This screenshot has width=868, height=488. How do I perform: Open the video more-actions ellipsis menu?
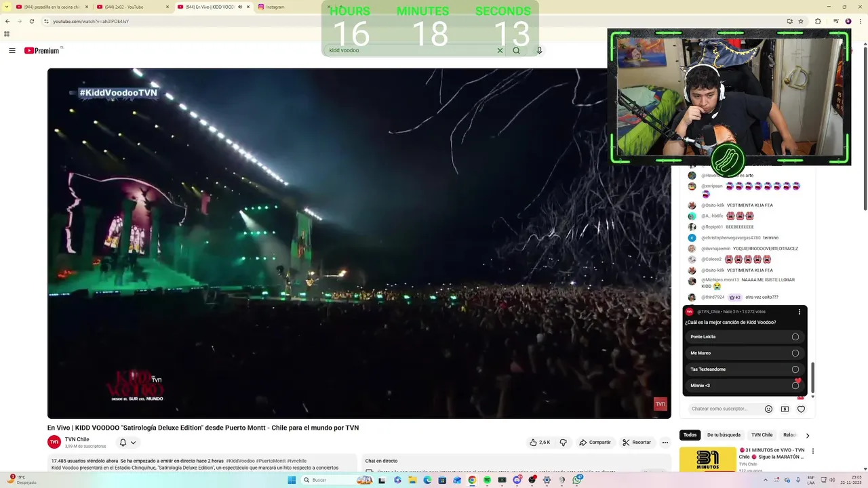[x=665, y=443]
